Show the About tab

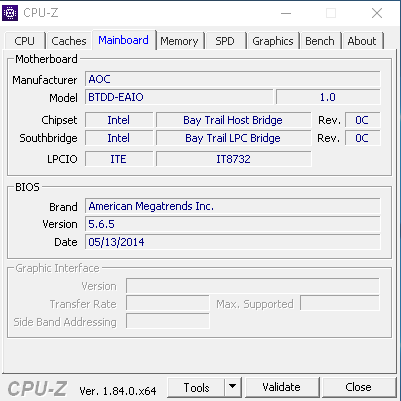point(362,41)
